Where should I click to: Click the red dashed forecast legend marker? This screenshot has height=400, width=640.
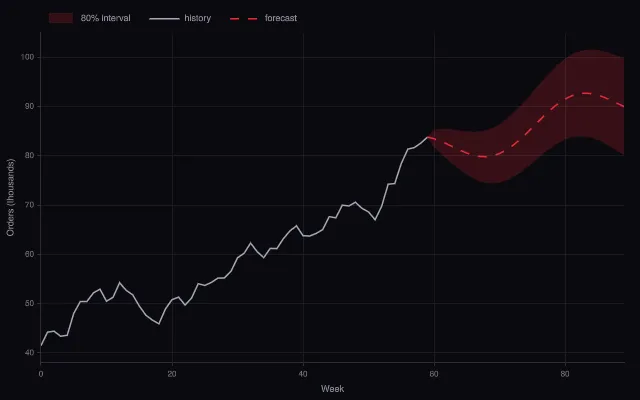(x=244, y=18)
